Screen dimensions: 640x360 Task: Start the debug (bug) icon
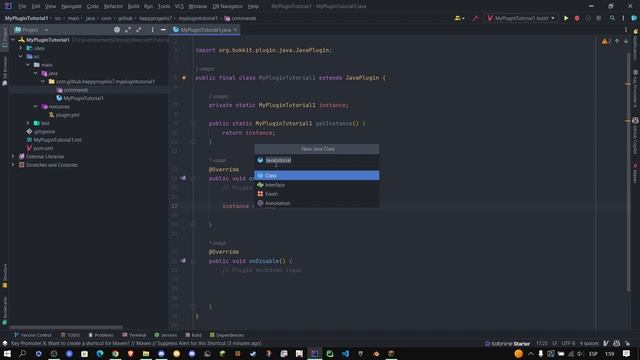point(577,18)
